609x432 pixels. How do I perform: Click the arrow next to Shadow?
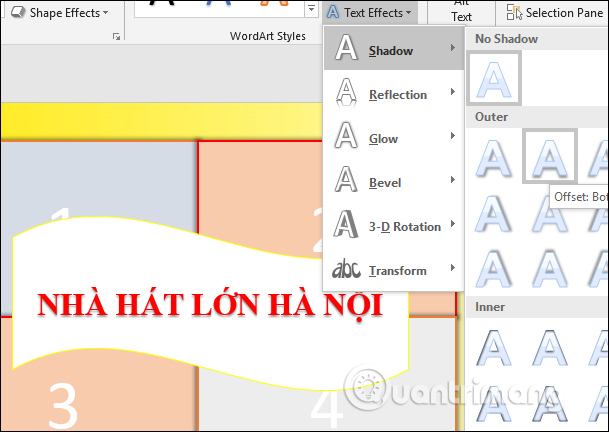click(452, 48)
